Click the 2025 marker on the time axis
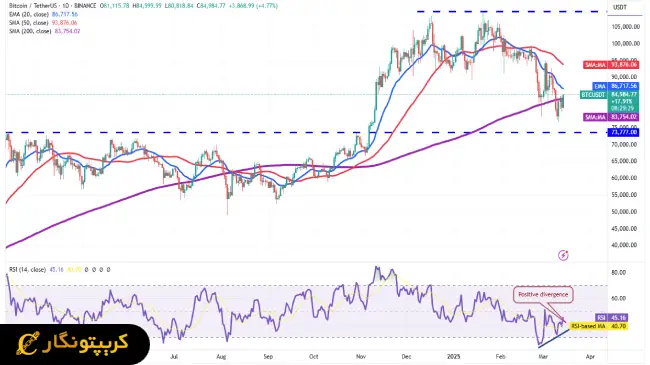Screen dimensions: 650x365 point(454,357)
